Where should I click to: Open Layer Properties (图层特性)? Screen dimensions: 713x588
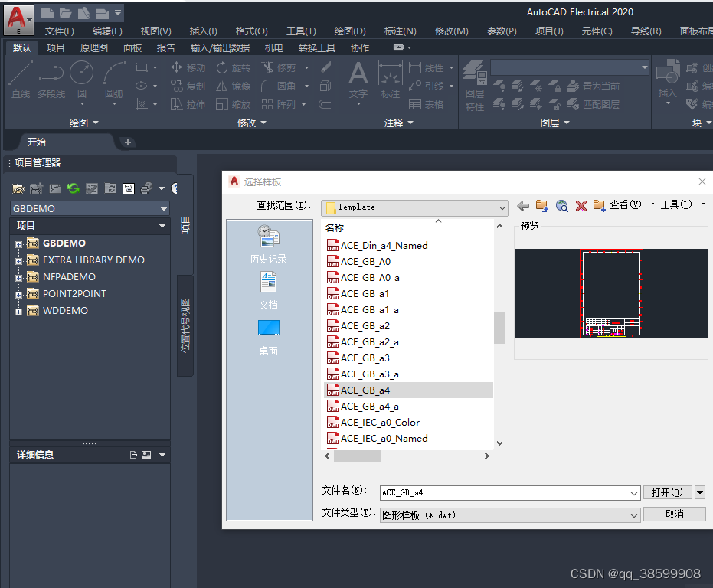pos(475,87)
